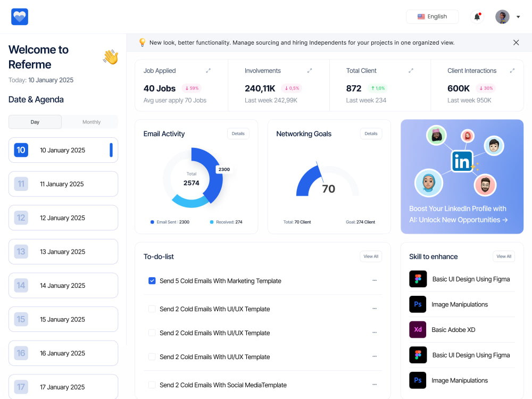The width and height of the screenshot is (532, 399).
Task: View all skills to enhance
Action: (504, 256)
